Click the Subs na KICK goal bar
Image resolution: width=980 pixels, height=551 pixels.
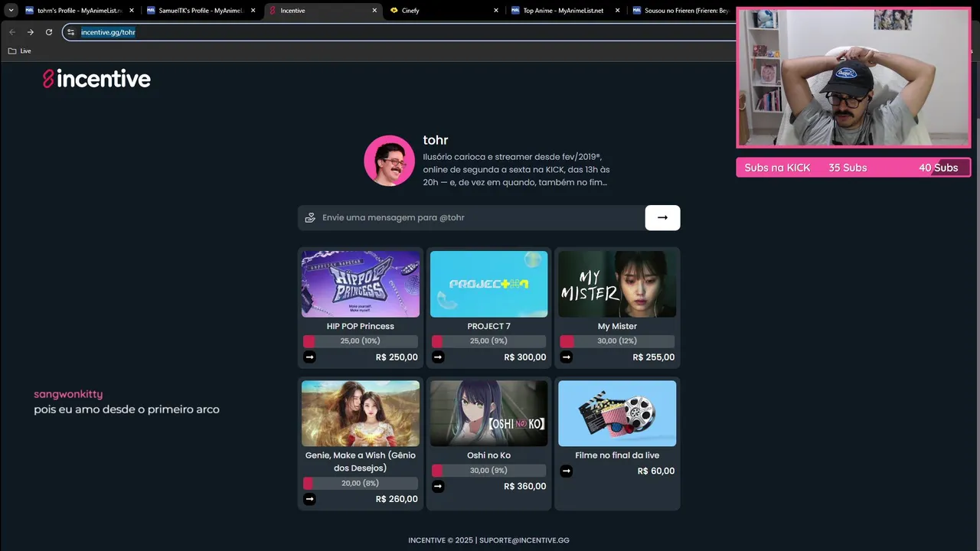853,168
